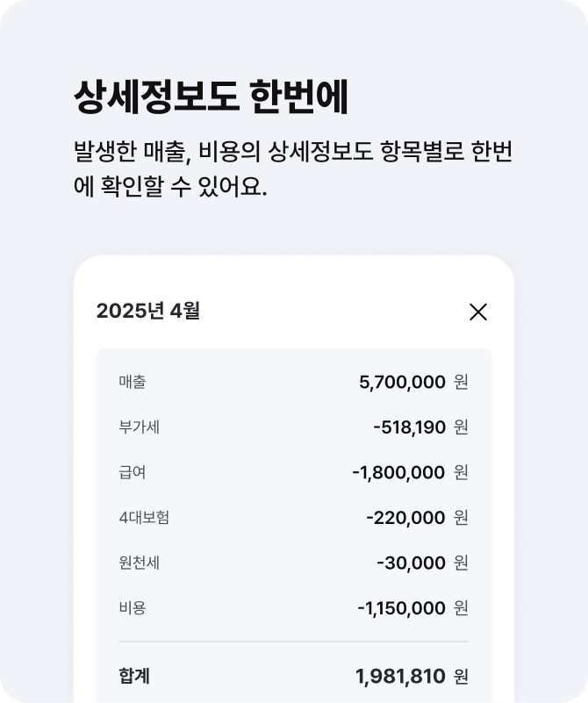The width and height of the screenshot is (588, 703).
Task: Click the -1,150,000 원 expense amount
Action: 412,608
